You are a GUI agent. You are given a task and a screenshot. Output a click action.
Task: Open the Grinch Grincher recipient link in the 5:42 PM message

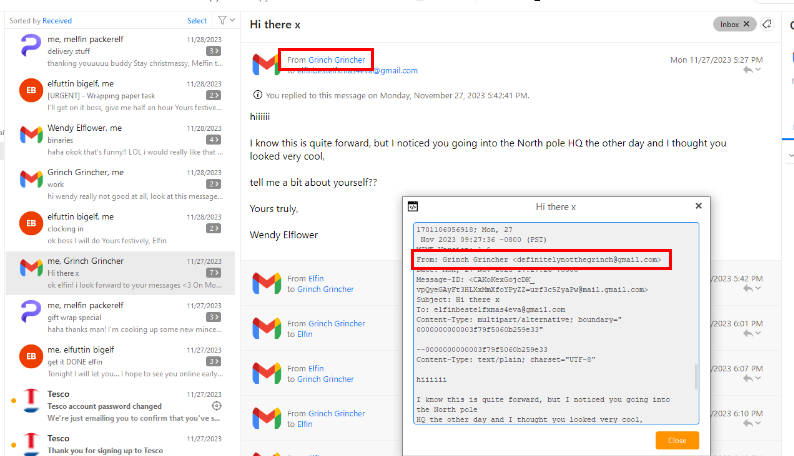point(325,289)
